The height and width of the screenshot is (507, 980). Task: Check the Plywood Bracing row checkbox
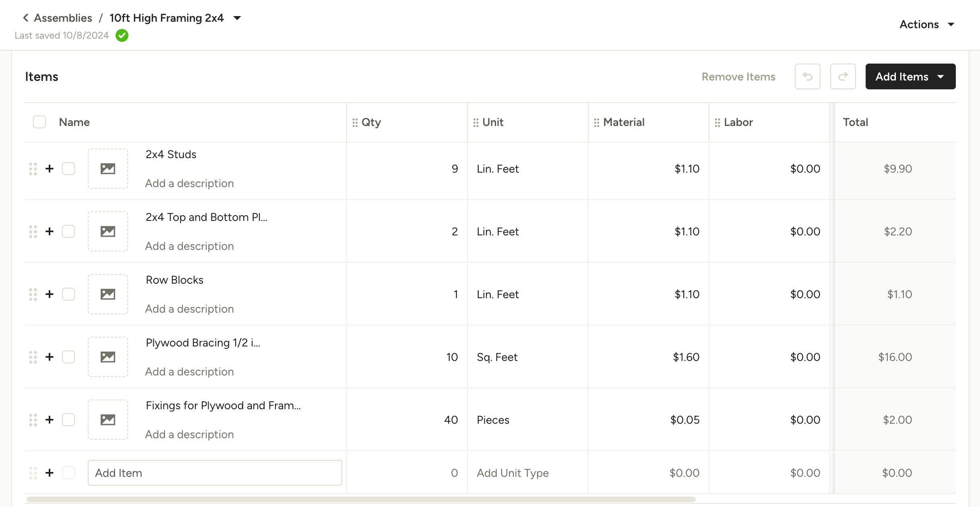coord(68,357)
